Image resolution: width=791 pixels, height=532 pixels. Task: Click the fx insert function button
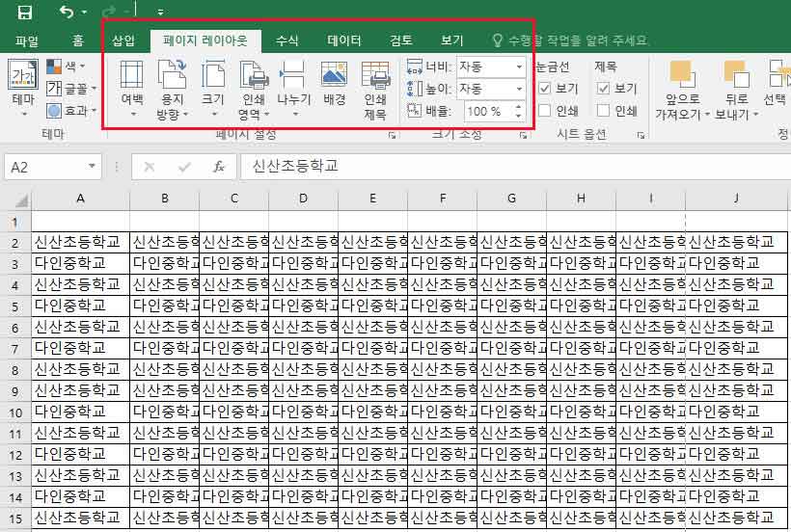point(218,167)
